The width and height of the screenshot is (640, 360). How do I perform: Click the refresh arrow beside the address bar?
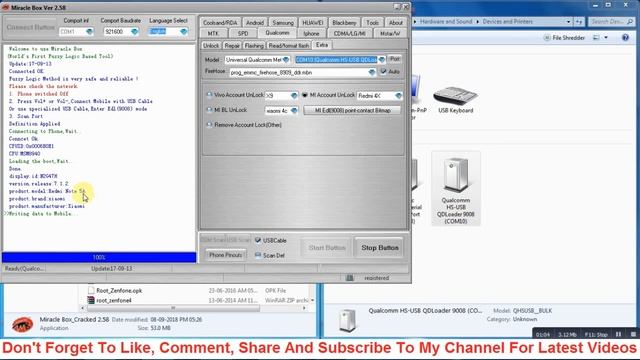(579, 22)
